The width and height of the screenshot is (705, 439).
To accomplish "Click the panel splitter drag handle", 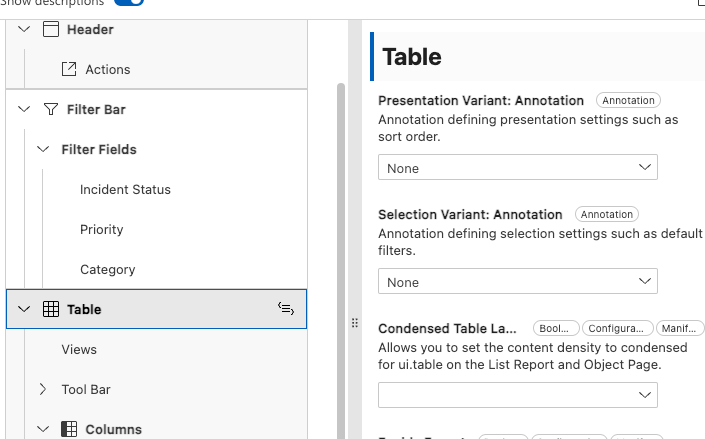I will tap(354, 323).
